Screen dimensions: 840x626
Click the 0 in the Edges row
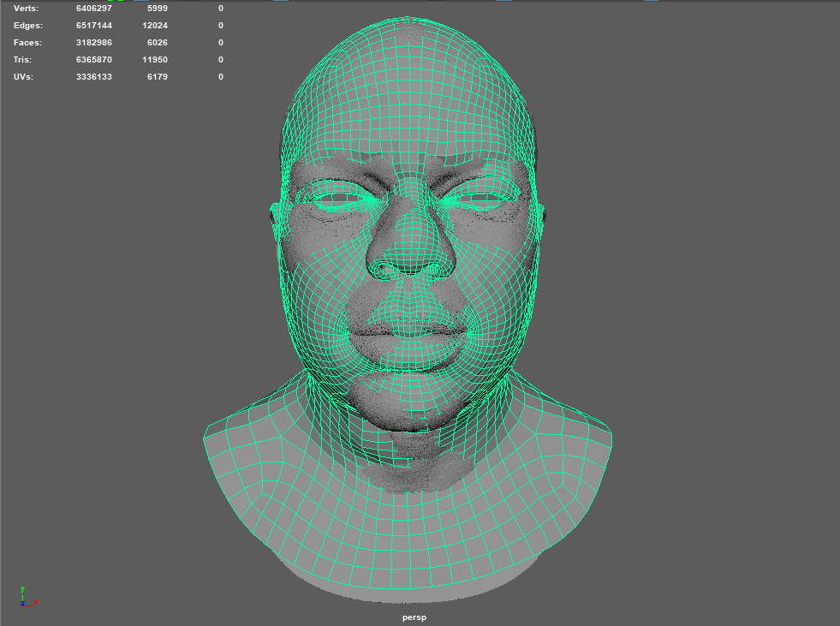click(x=221, y=26)
